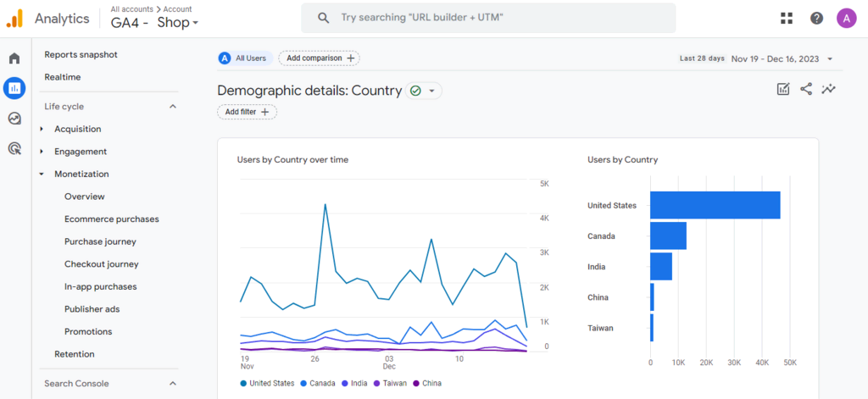868x399 pixels.
Task: Select the Reports icon in sidebar
Action: pyautogui.click(x=14, y=88)
